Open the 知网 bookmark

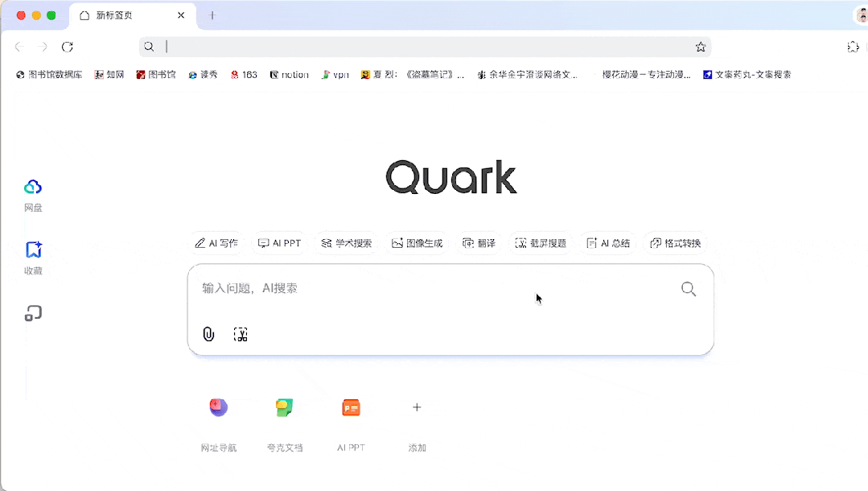(x=109, y=74)
